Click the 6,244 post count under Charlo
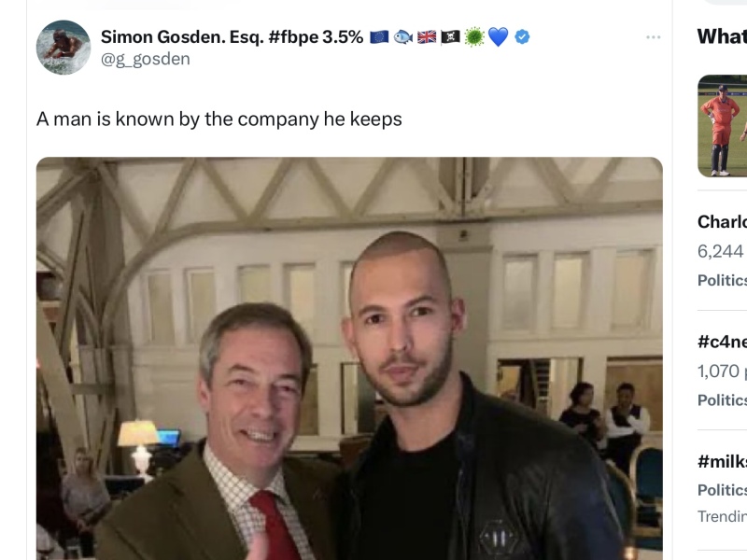Screen dimensions: 747x560 tap(721, 251)
